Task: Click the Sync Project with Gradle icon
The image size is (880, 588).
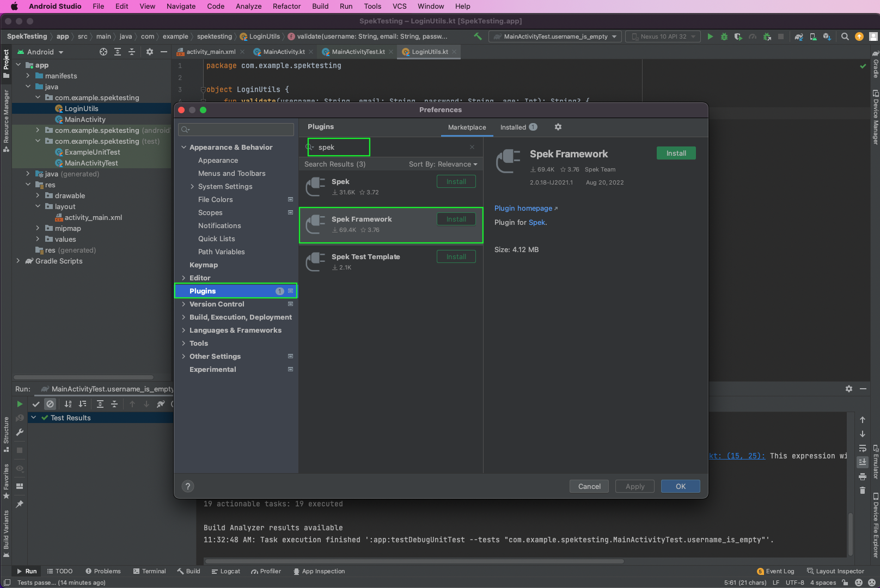Action: coord(799,36)
